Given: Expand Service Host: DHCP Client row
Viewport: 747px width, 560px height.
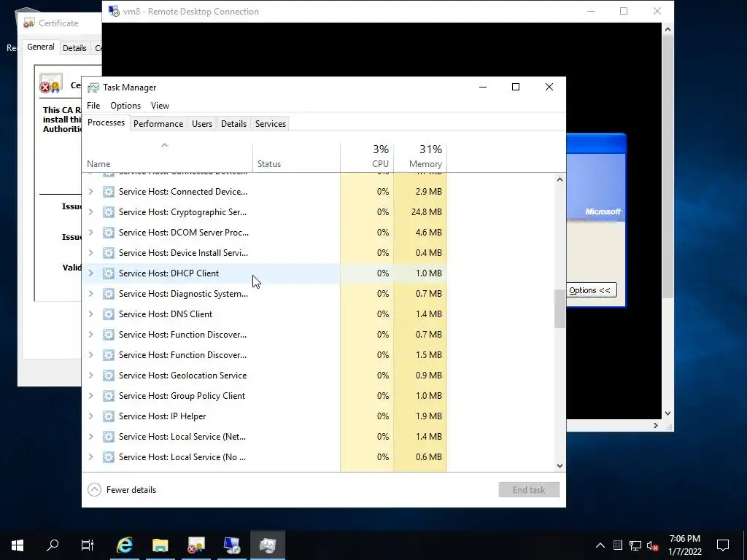Looking at the screenshot, I should point(91,273).
